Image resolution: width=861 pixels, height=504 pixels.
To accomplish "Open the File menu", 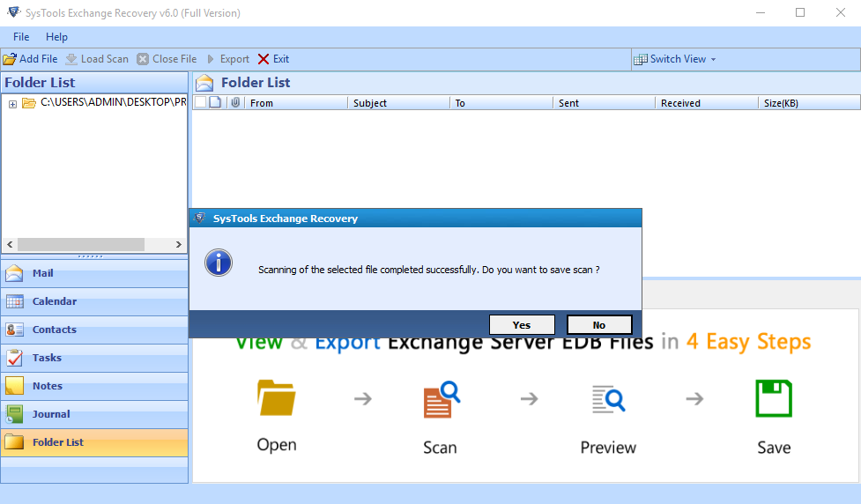I will (21, 37).
